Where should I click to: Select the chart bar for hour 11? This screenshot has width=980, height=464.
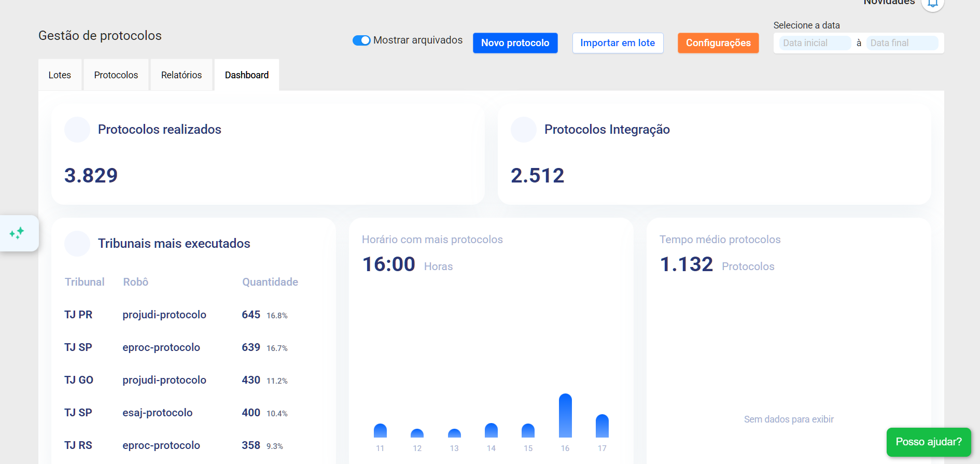380,430
